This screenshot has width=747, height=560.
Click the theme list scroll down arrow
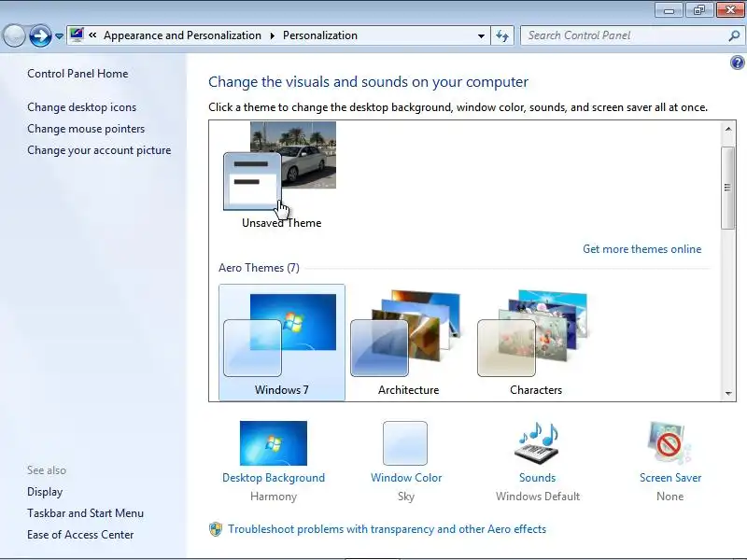tap(728, 393)
